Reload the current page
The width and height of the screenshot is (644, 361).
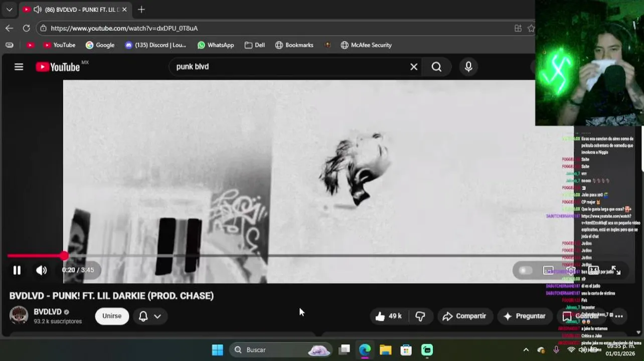26,28
